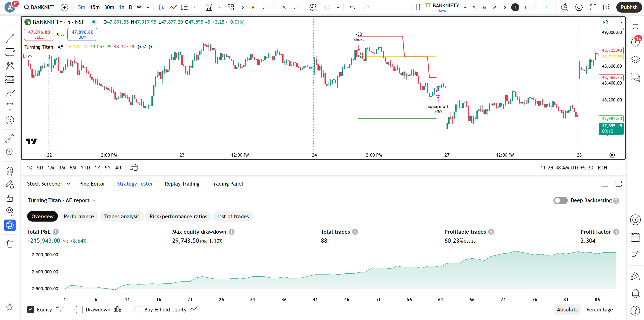Open the patterns drawing tool
Viewport: 644px width, 320px height.
[10, 66]
